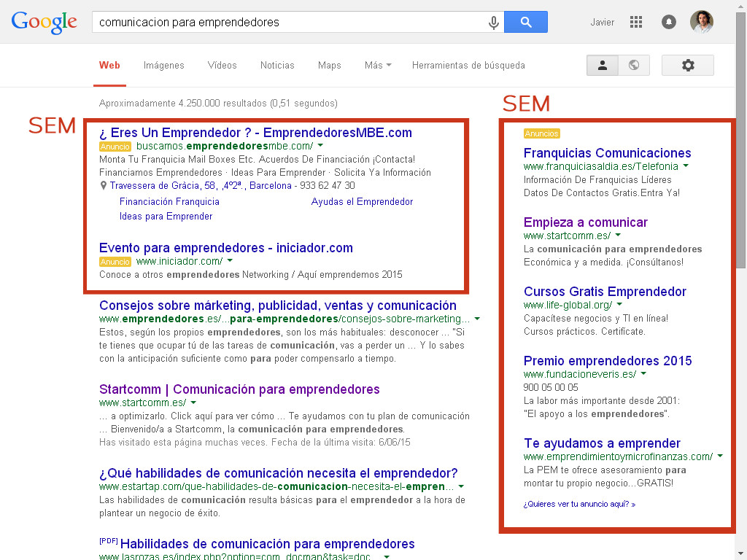Open the notifications bell
747x560 pixels.
(668, 22)
